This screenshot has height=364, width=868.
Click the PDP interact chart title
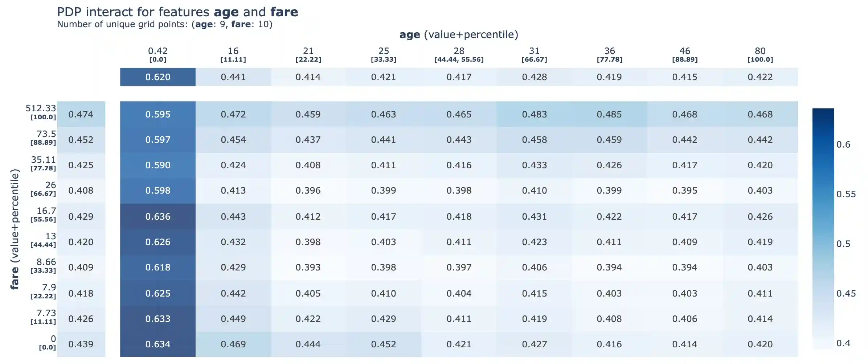pos(177,12)
